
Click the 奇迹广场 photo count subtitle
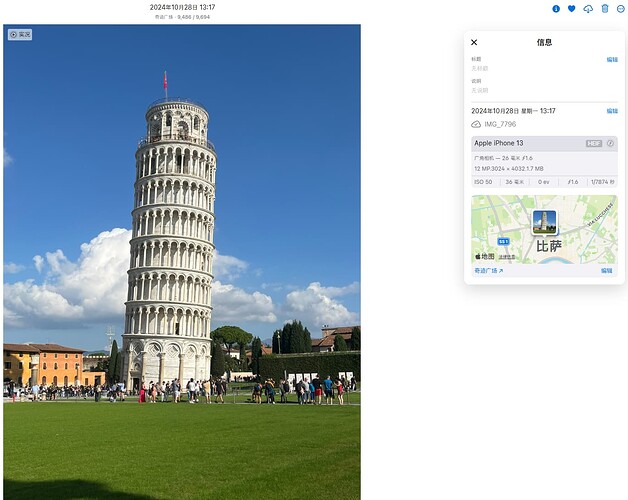[x=182, y=17]
